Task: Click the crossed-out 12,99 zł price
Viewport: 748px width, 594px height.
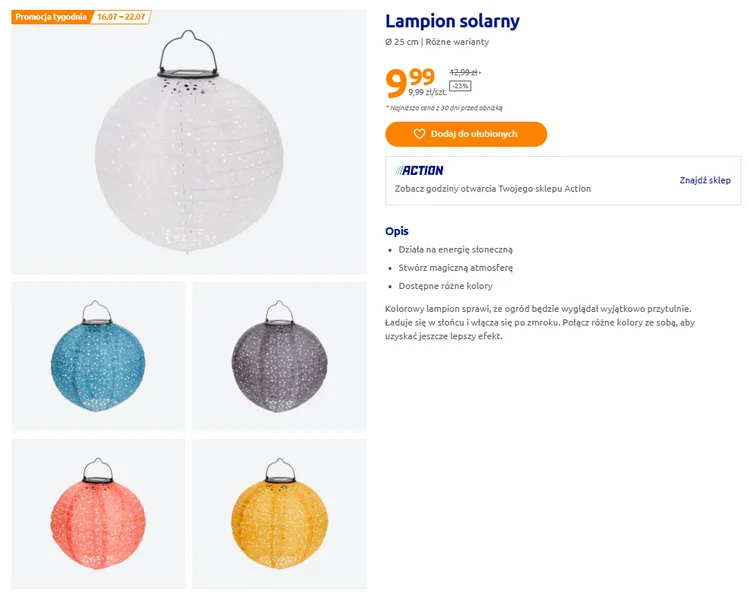Action: point(464,72)
